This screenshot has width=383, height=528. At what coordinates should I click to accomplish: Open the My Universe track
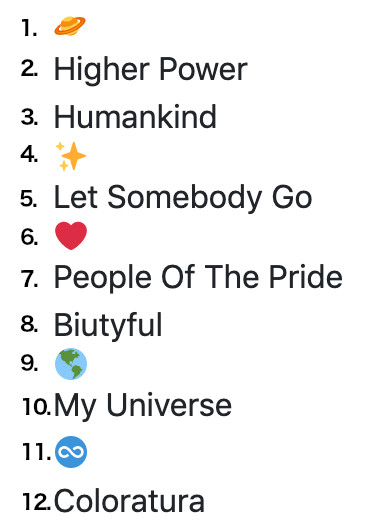pyautogui.click(x=143, y=405)
